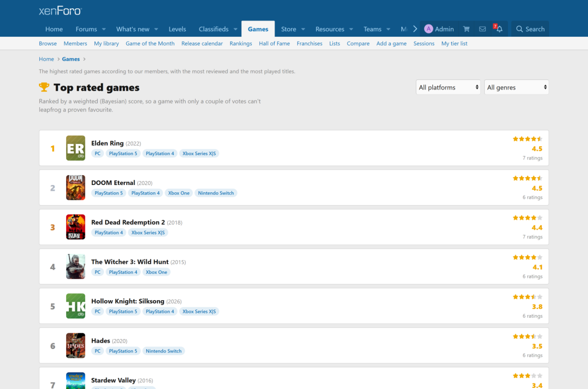
Task: Open DOOM Eternal cover thumbnail
Action: [x=76, y=187]
